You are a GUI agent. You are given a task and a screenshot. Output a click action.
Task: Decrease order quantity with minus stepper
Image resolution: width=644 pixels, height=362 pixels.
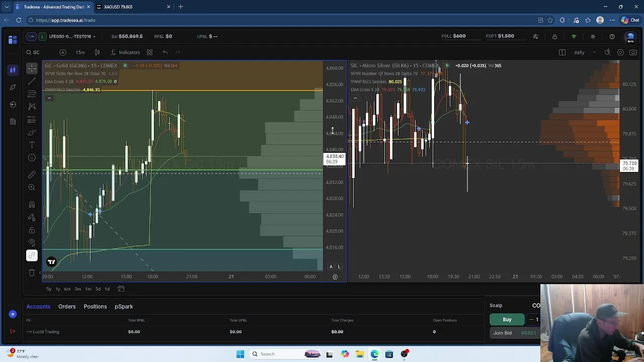click(531, 320)
